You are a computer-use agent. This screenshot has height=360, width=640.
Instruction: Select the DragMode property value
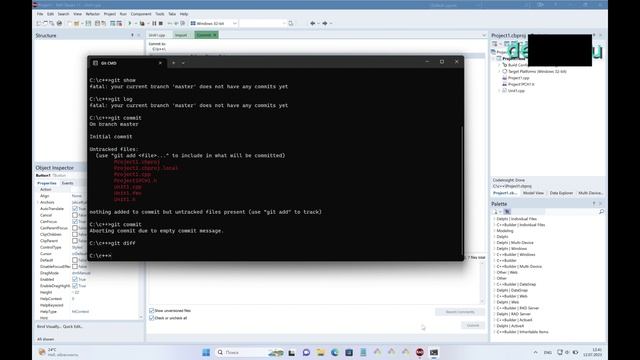tap(81, 273)
